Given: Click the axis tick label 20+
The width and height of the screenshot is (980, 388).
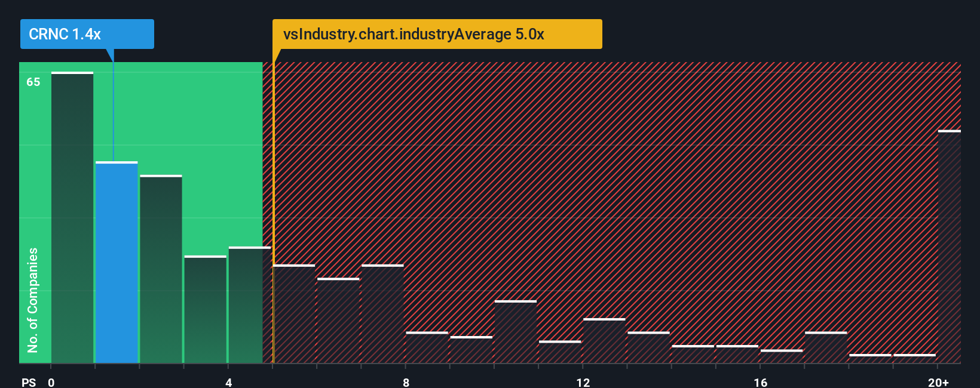Looking at the screenshot, I should (938, 382).
